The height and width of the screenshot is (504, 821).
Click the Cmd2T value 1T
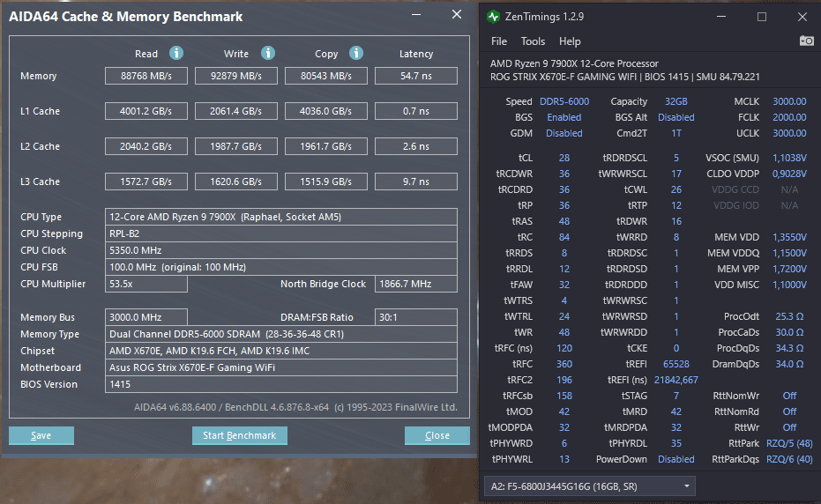pyautogui.click(x=676, y=133)
